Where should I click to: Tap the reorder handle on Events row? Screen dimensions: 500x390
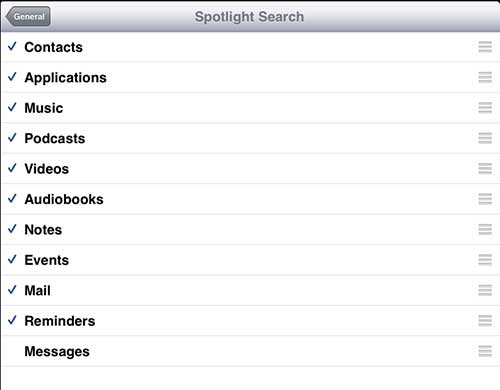(x=485, y=260)
